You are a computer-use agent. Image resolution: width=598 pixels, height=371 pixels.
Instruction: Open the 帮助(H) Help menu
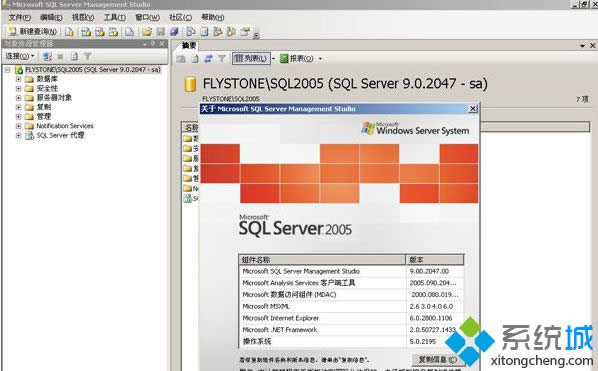[x=212, y=18]
